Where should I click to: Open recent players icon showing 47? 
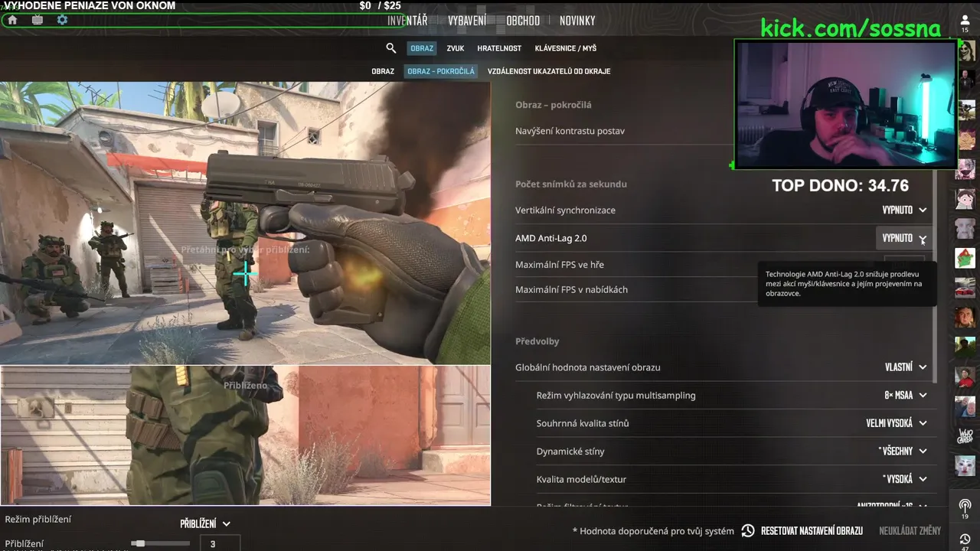[965, 542]
